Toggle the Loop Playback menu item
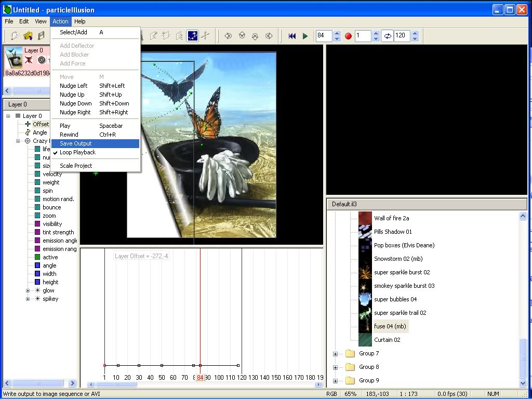Viewport: 532px width, 399px height. point(77,152)
